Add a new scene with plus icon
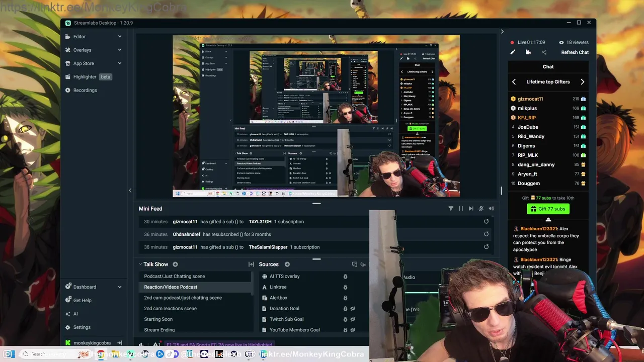Image resolution: width=644 pixels, height=362 pixels. pos(175,264)
